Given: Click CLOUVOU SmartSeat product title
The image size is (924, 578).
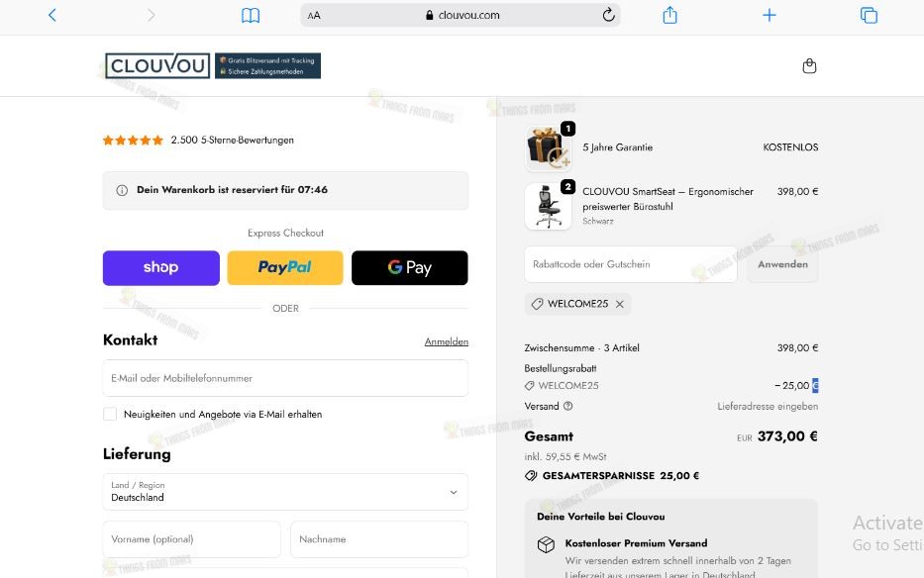Looking at the screenshot, I should click(667, 199).
